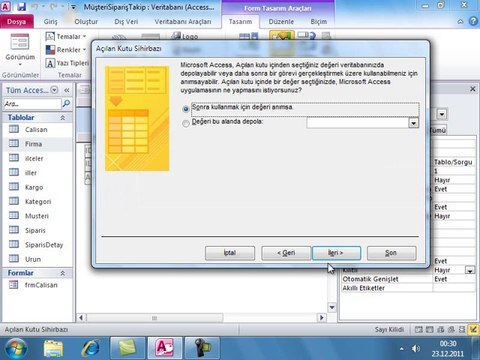
Task: Select the Musteri table
Action: point(37,216)
